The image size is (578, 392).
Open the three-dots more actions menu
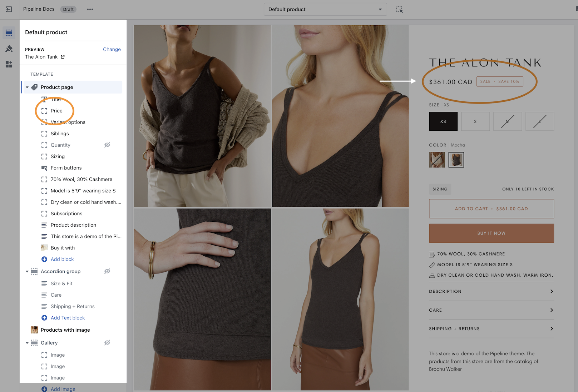point(90,9)
